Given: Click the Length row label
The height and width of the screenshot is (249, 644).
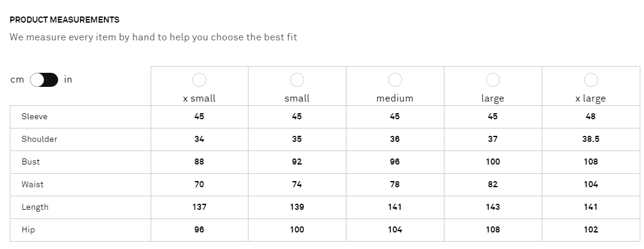Looking at the screenshot, I should click(x=35, y=207).
